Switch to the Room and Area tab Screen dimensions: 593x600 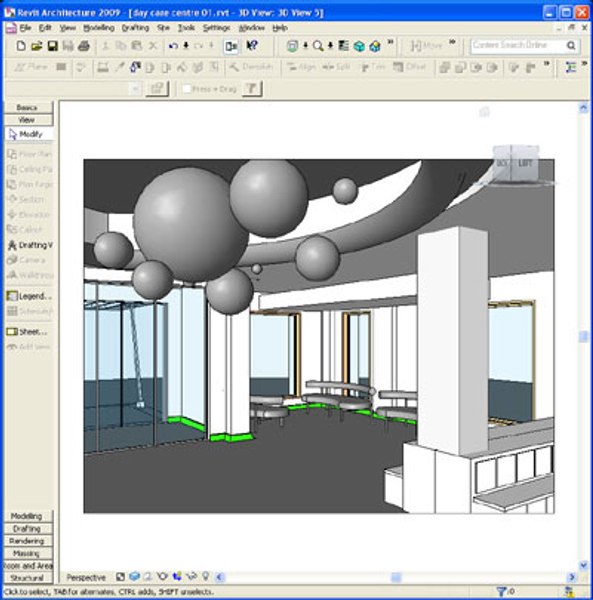point(28,566)
